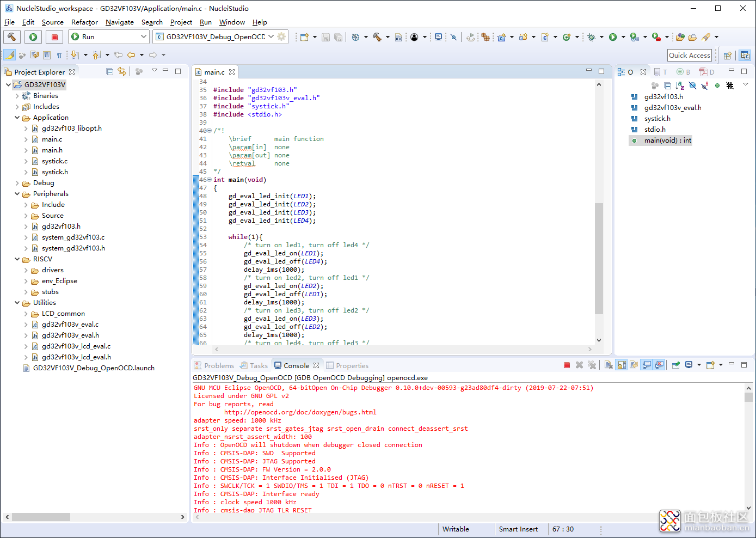Switch to the Tasks tab
The height and width of the screenshot is (538, 756).
click(254, 366)
